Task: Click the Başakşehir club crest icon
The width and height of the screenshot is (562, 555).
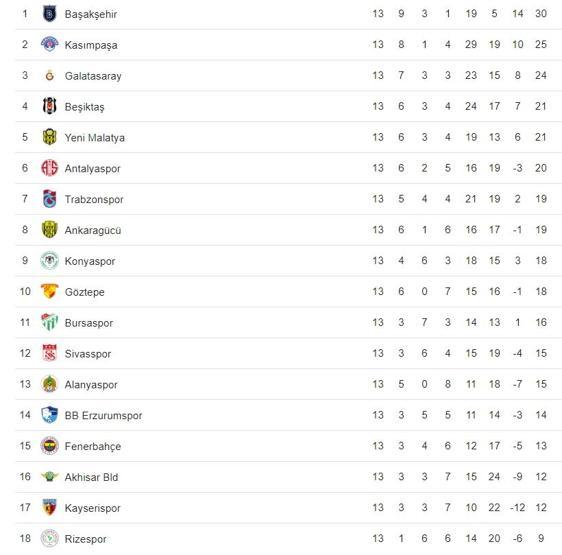Action: coord(49,14)
